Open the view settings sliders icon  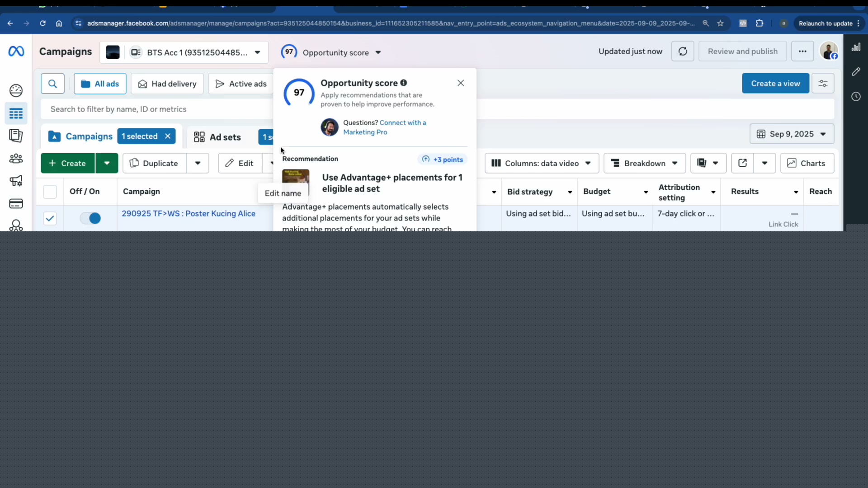(x=823, y=84)
